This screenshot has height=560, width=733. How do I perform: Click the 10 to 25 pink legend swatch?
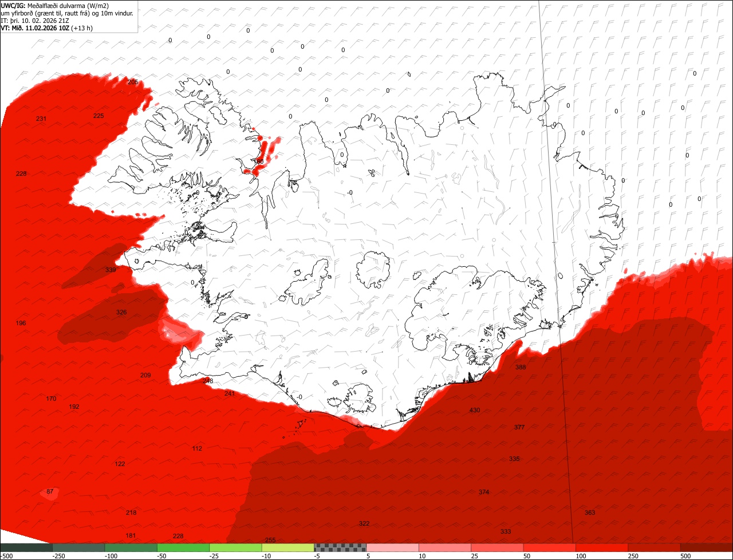[x=445, y=547]
